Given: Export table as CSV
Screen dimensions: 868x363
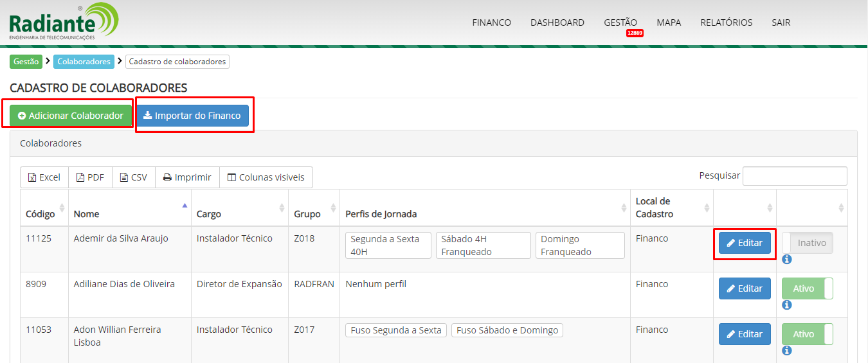Looking at the screenshot, I should coord(133,177).
